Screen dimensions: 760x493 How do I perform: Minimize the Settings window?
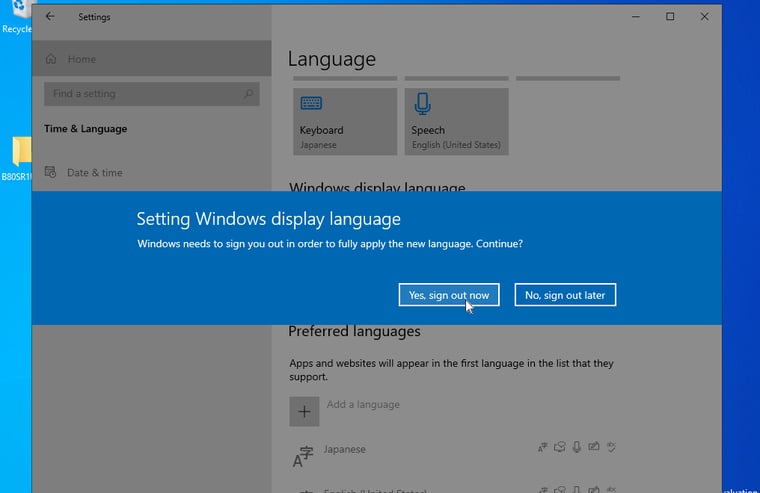tap(636, 16)
